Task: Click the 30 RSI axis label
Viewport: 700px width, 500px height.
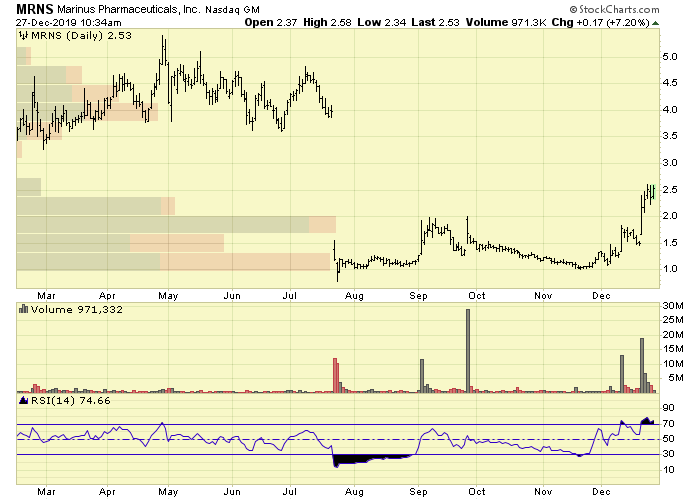Action: coord(668,454)
